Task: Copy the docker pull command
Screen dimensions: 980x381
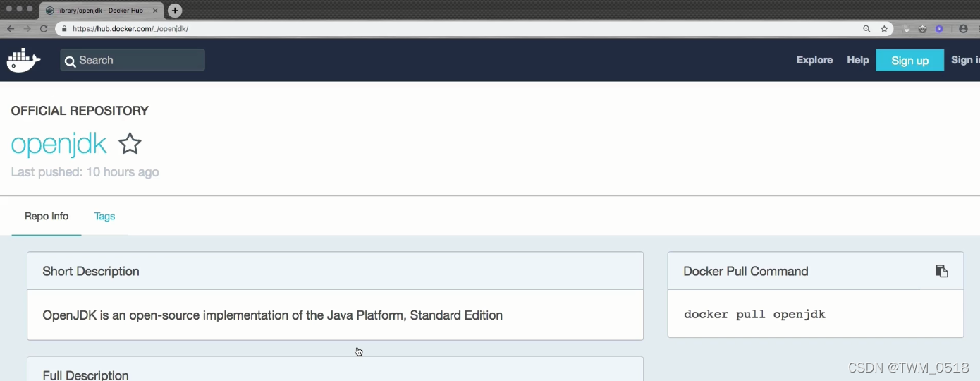Action: 941,271
